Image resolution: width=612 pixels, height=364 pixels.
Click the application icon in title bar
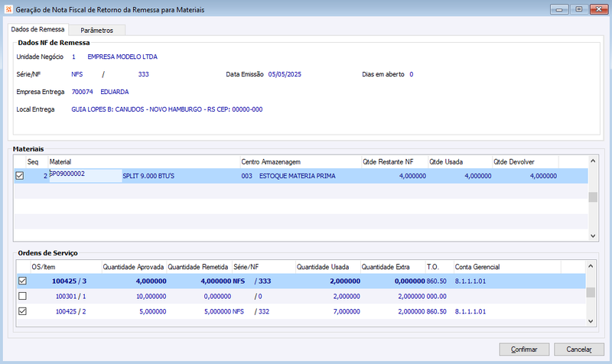coord(8,9)
